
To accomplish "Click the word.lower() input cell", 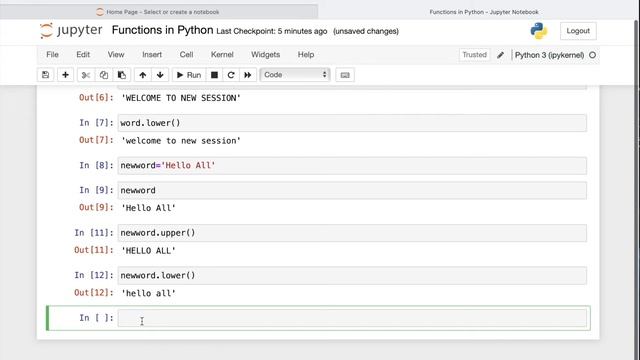I will [x=352, y=123].
